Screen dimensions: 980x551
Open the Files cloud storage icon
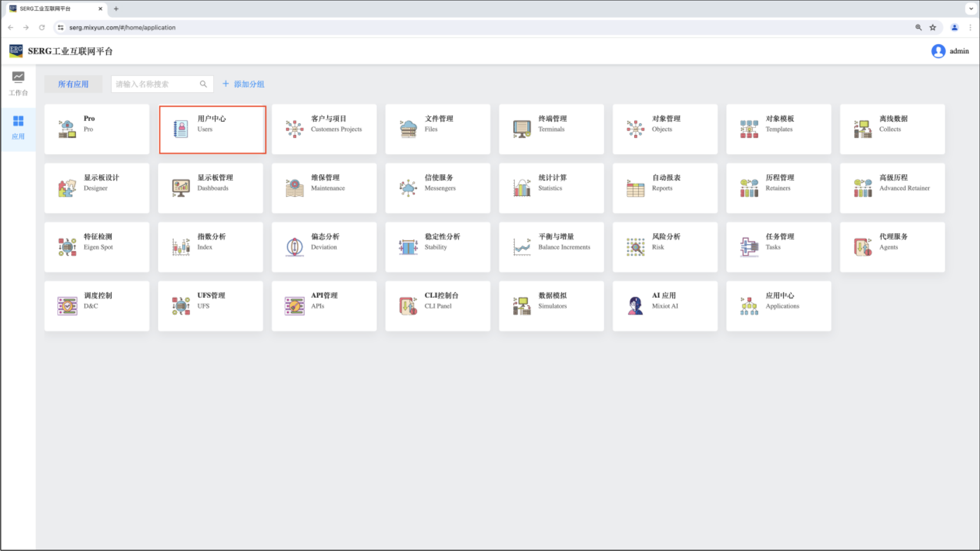click(408, 129)
